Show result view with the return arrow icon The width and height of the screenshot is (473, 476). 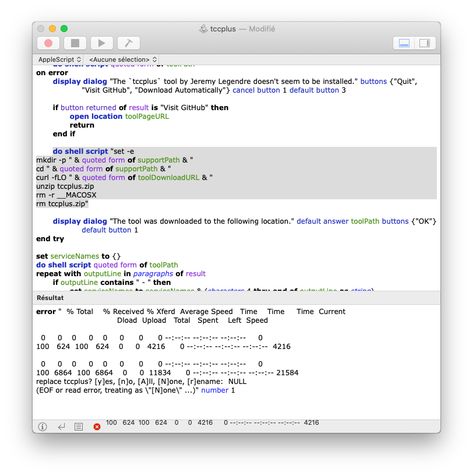click(x=61, y=427)
